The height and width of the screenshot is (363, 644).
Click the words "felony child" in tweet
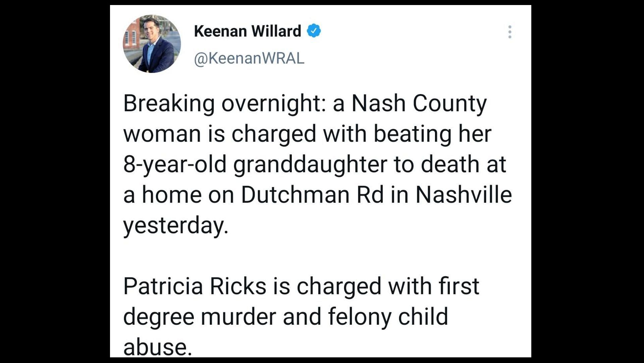[388, 317]
